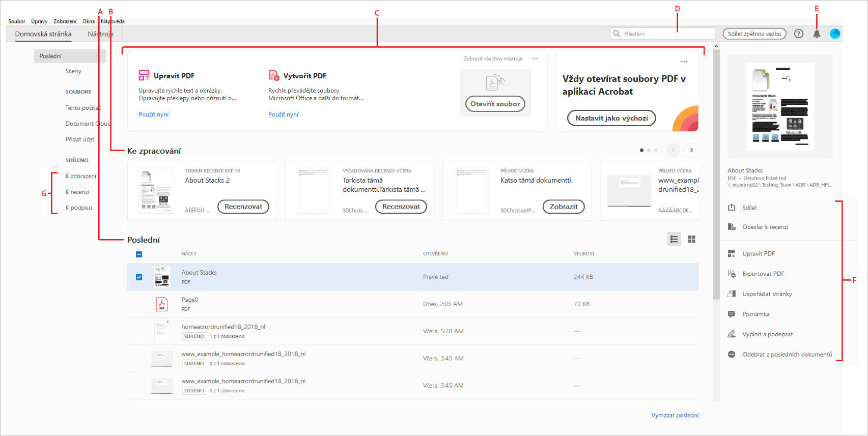Switch to the Domovská stránka tab
Screen dimensions: 868x436
coord(43,34)
